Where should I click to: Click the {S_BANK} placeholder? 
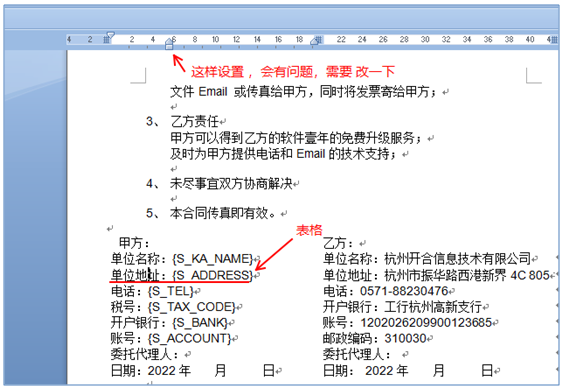(200, 323)
